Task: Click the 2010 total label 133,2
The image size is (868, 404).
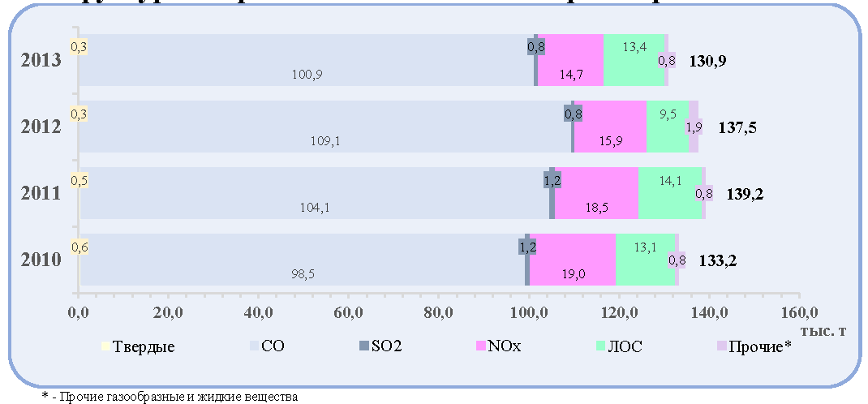Action: pyautogui.click(x=718, y=260)
